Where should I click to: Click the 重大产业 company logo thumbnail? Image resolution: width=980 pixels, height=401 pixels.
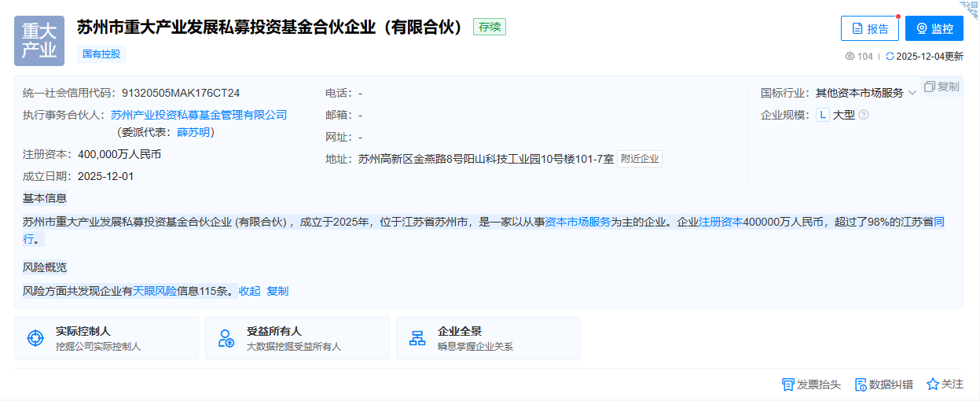39,41
